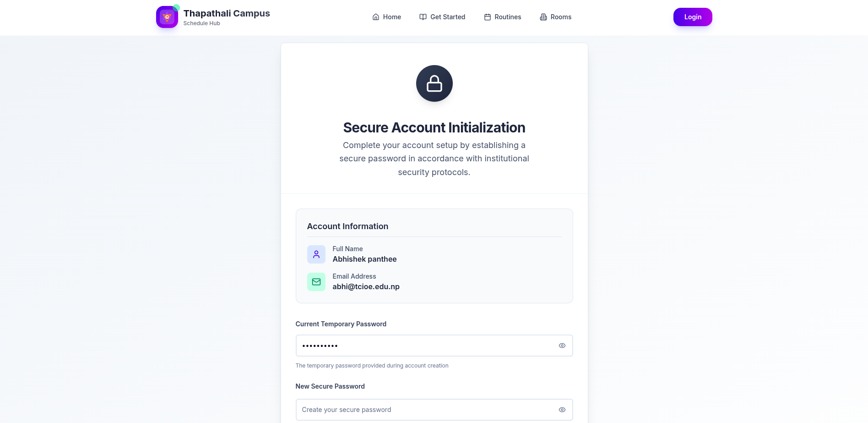Click the temporary password hint text
Screen dimensions: 868x423
372,366
